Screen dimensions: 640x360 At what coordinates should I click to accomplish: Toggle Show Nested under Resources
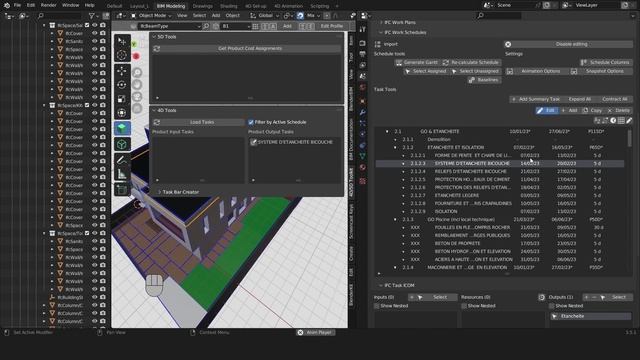(464, 306)
